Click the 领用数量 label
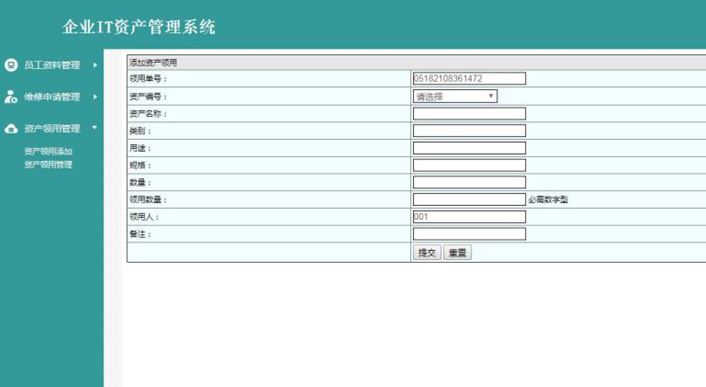The image size is (706, 387). tap(148, 200)
